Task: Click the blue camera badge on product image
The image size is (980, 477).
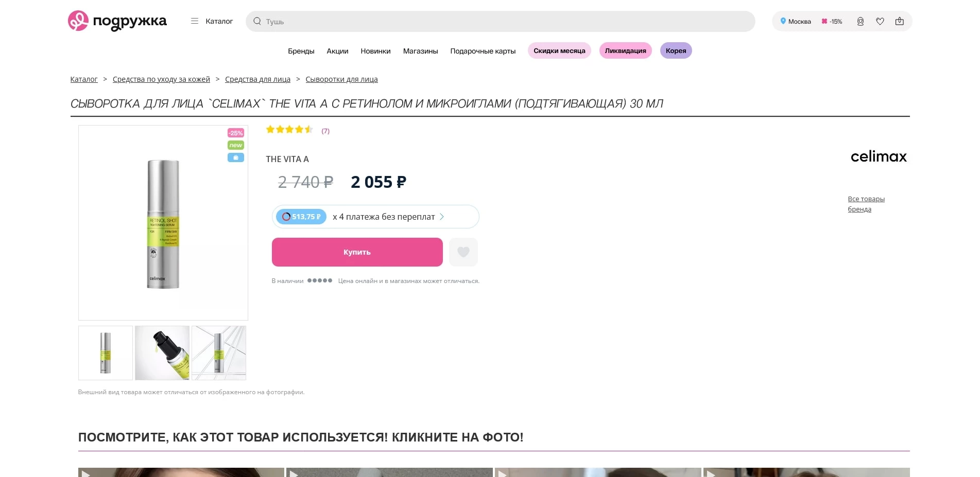Action: tap(235, 157)
